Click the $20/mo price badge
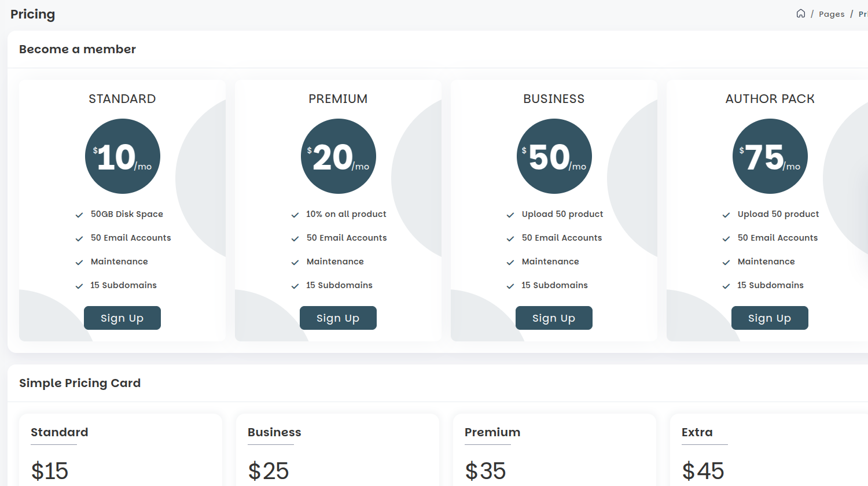Image resolution: width=868 pixels, height=486 pixels. (339, 156)
